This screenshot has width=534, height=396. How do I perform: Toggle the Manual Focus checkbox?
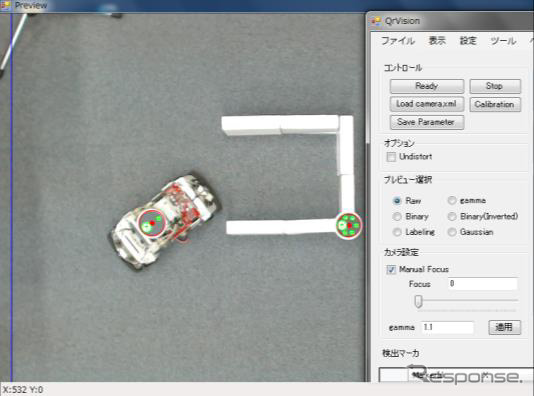click(391, 270)
